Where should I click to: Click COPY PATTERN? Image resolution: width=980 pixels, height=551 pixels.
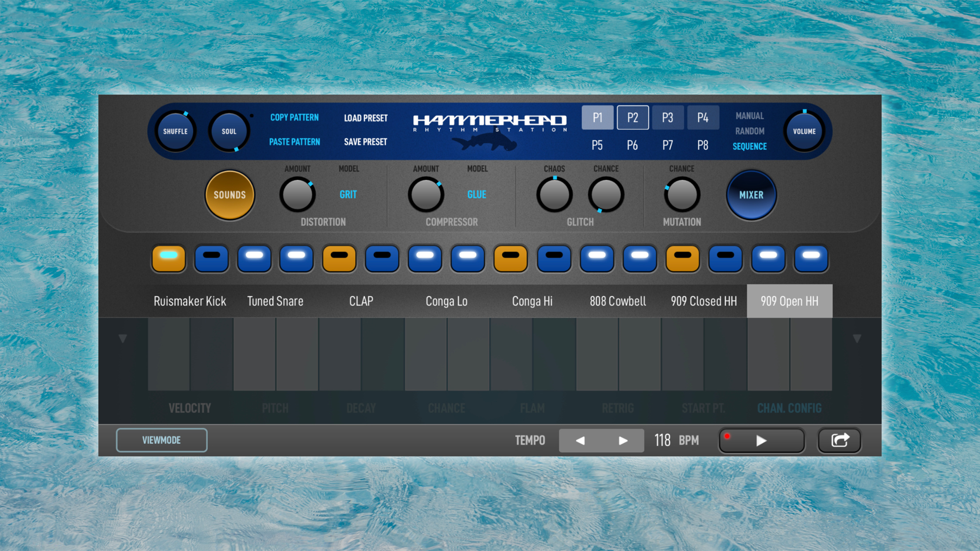(x=294, y=118)
